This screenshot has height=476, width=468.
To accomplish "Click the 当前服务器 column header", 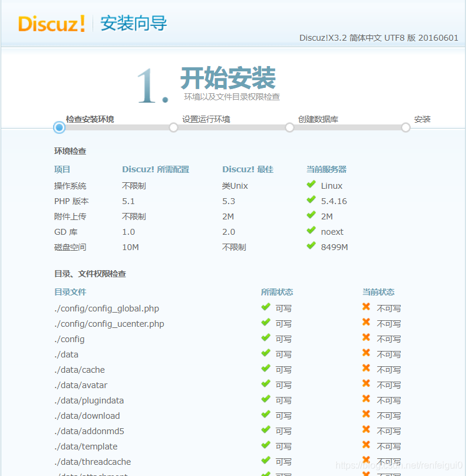I will 327,169.
